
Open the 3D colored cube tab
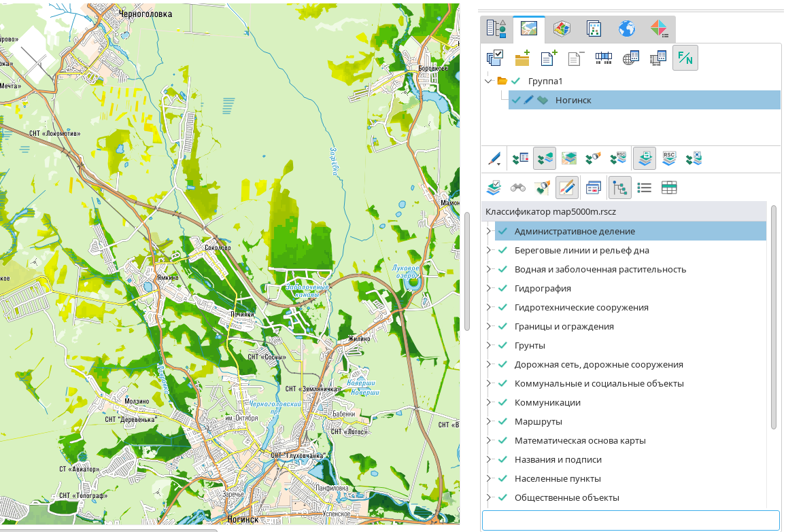coord(561,29)
